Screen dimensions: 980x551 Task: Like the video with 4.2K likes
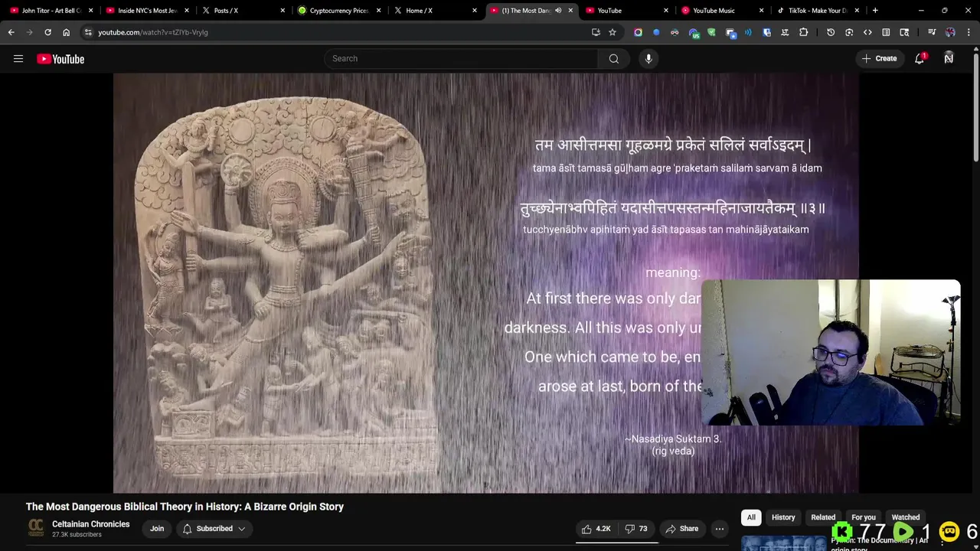pyautogui.click(x=596, y=529)
